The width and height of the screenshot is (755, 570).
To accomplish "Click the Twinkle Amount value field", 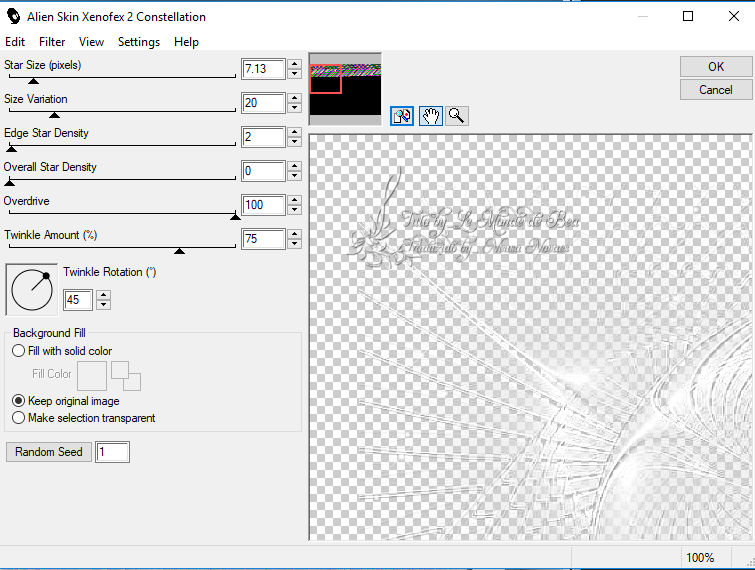I will (263, 239).
